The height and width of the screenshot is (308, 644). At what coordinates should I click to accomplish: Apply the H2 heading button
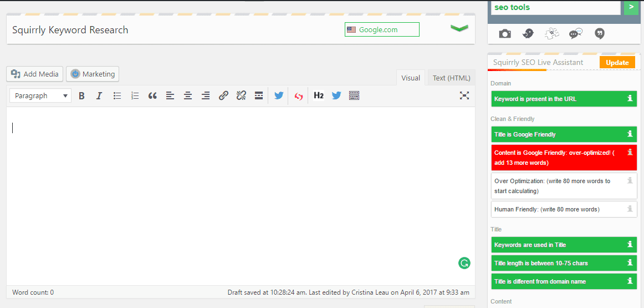point(319,96)
